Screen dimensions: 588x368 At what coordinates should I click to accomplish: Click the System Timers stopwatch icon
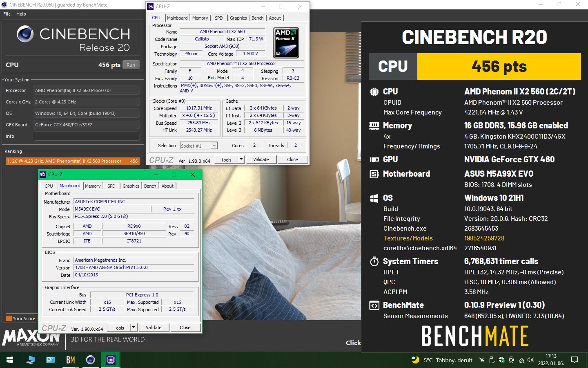(374, 261)
